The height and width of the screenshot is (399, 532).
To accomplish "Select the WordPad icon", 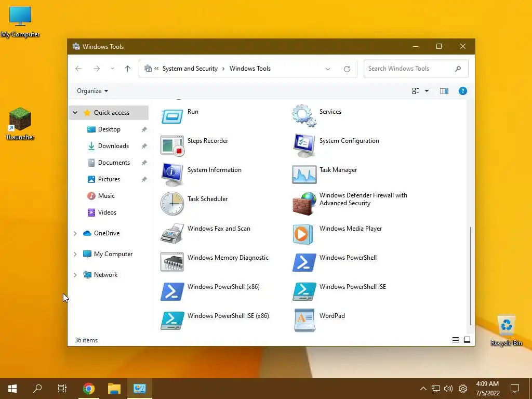I will pyautogui.click(x=304, y=320).
